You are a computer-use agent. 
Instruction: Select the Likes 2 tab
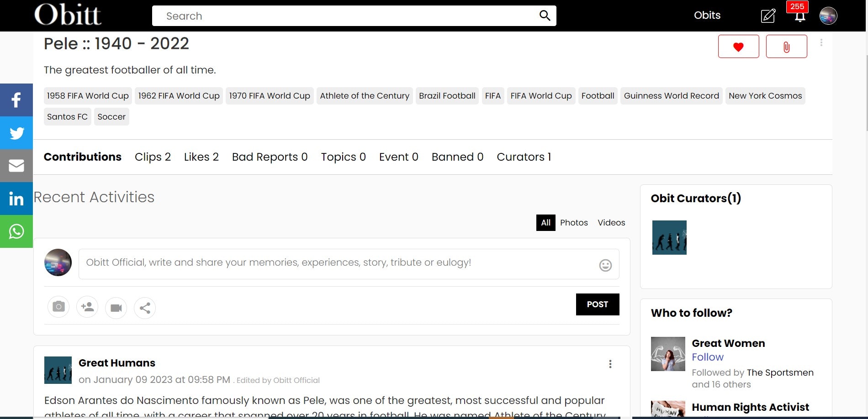click(201, 157)
